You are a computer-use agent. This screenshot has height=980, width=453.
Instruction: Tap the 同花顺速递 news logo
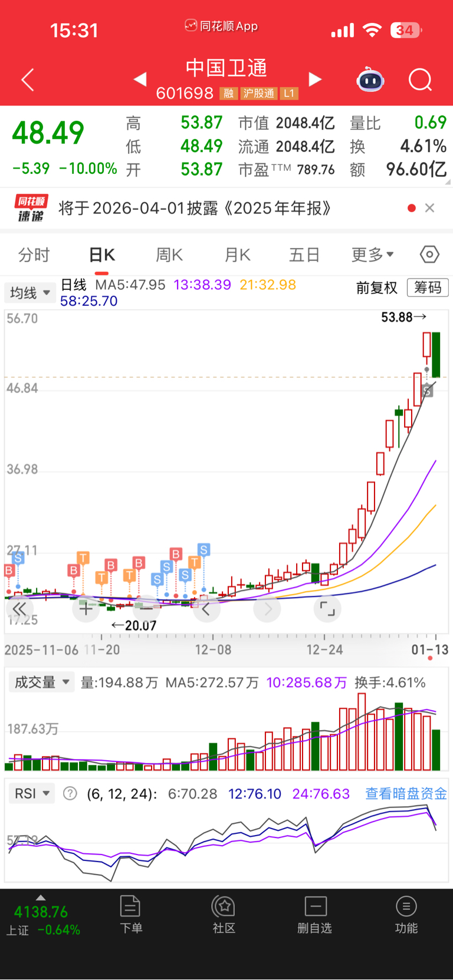point(31,208)
